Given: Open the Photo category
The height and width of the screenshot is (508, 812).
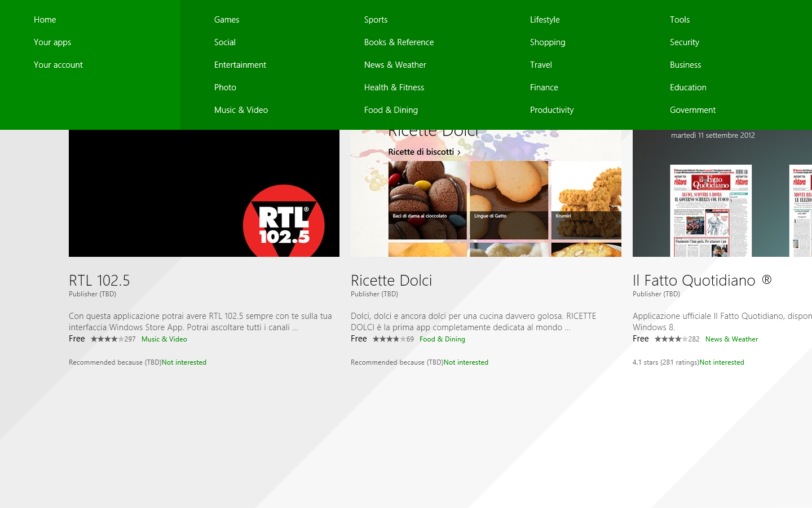Looking at the screenshot, I should [x=225, y=87].
